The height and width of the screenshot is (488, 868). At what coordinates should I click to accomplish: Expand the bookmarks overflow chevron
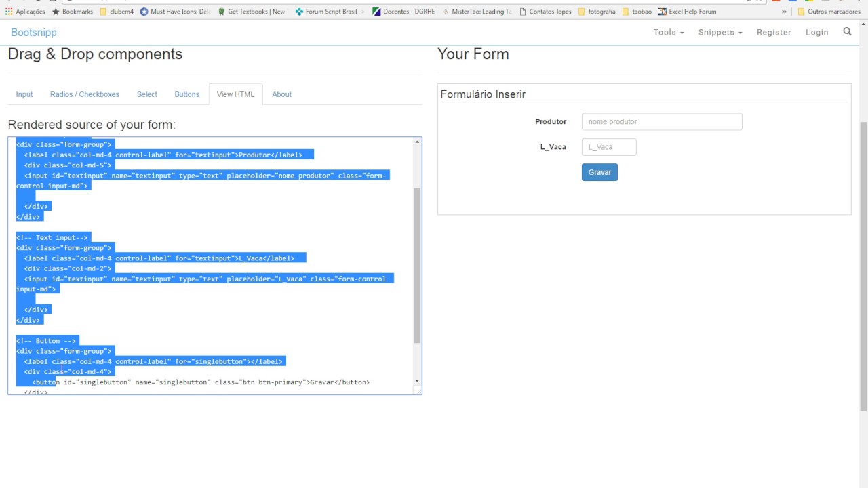785,12
